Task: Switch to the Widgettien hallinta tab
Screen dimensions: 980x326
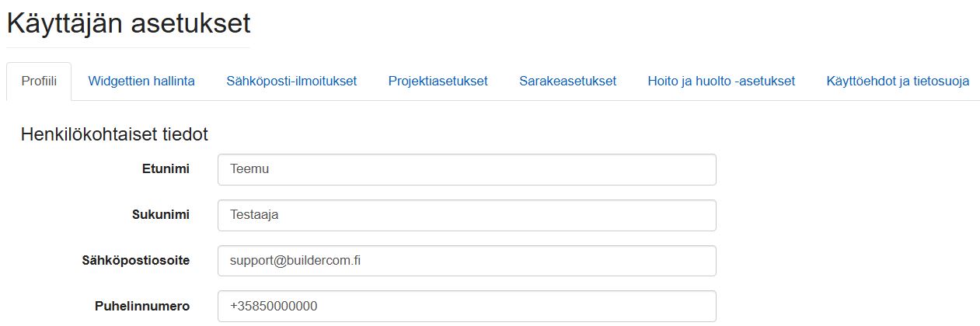Action: click(x=141, y=81)
